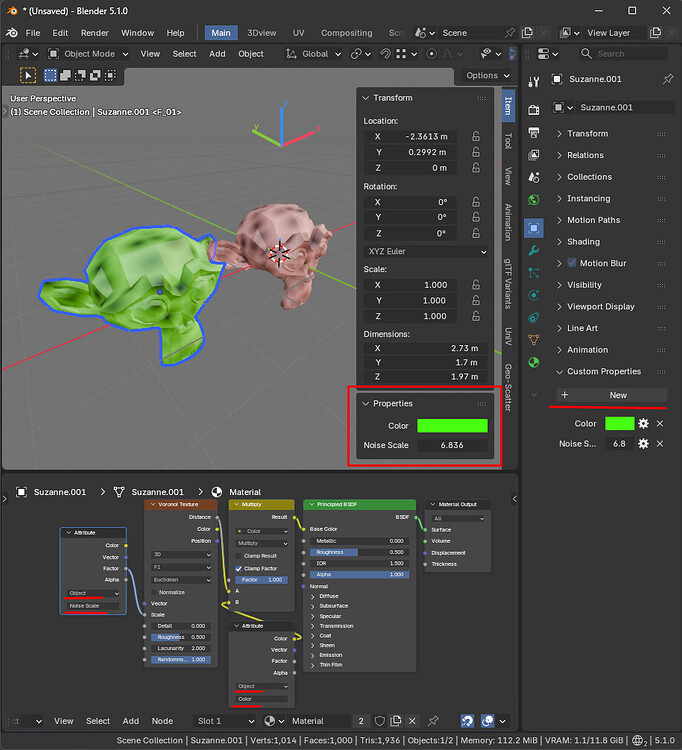This screenshot has height=750, width=682.
Task: Toggle Normalize checkbox in Voronoi Texture node
Action: point(154,592)
